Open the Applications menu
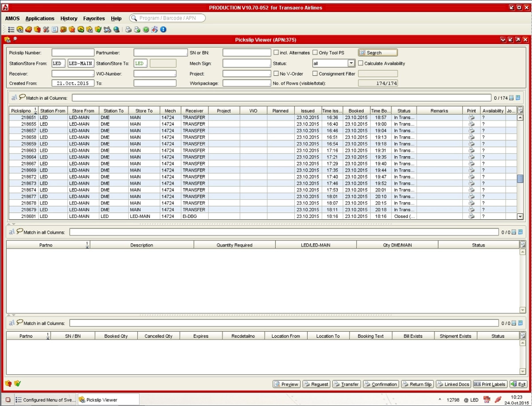This screenshot has width=532, height=406. pos(40,19)
